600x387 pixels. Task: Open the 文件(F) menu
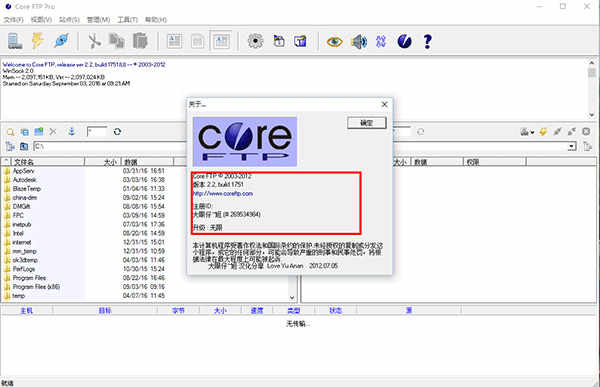[x=13, y=20]
